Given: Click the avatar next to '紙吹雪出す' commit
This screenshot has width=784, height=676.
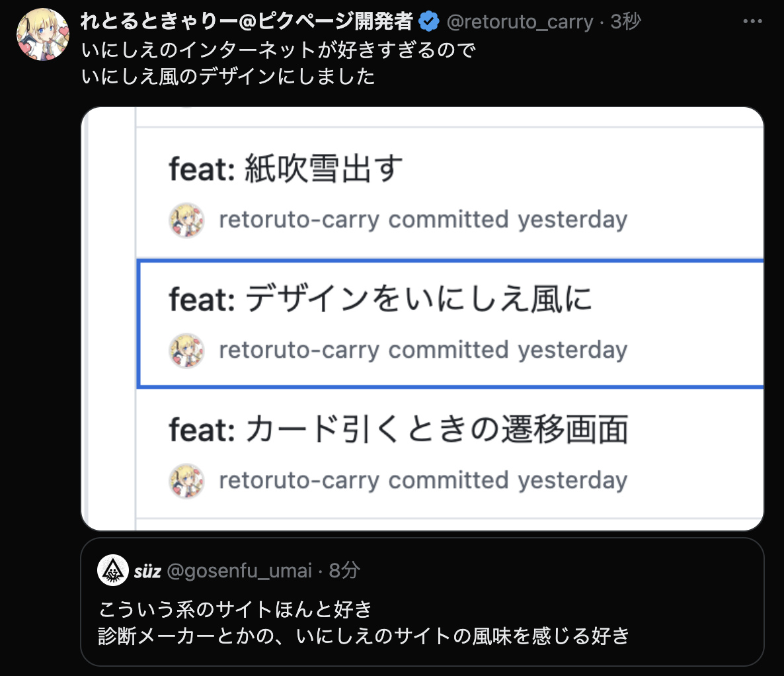Looking at the screenshot, I should click(187, 220).
